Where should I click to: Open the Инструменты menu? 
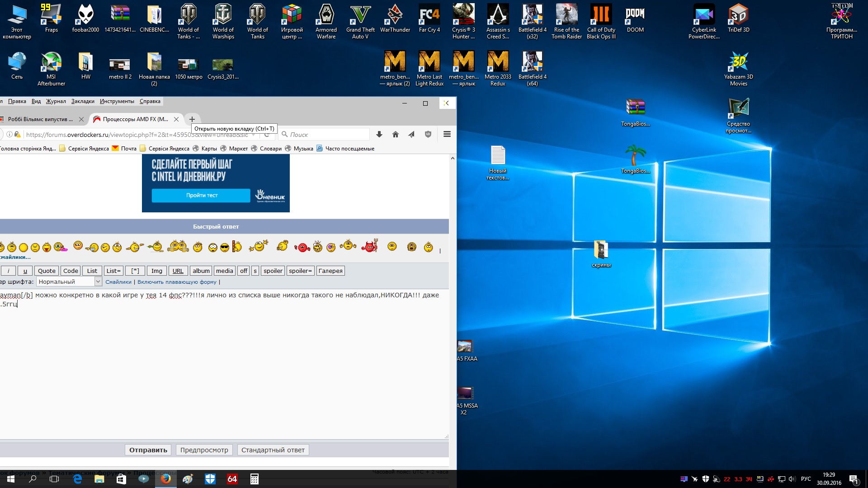click(x=117, y=101)
